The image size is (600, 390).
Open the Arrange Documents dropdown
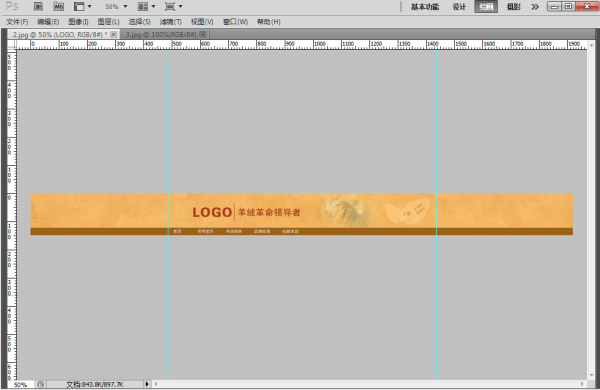tap(146, 7)
